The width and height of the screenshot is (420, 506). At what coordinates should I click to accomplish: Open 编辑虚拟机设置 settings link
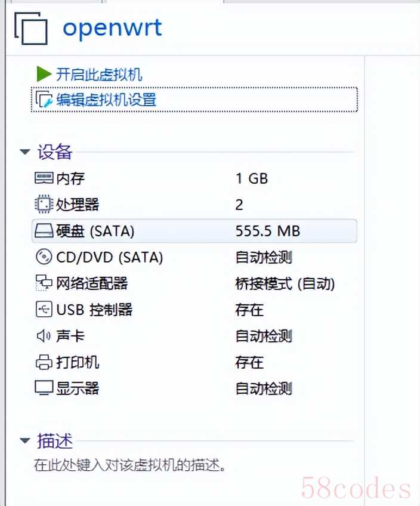coord(106,100)
